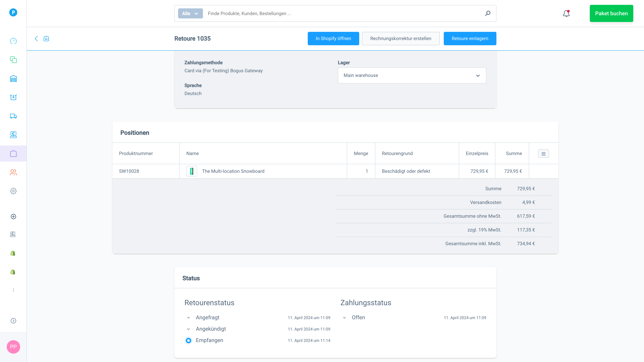Expand the Offen payment status chevron

click(x=344, y=318)
